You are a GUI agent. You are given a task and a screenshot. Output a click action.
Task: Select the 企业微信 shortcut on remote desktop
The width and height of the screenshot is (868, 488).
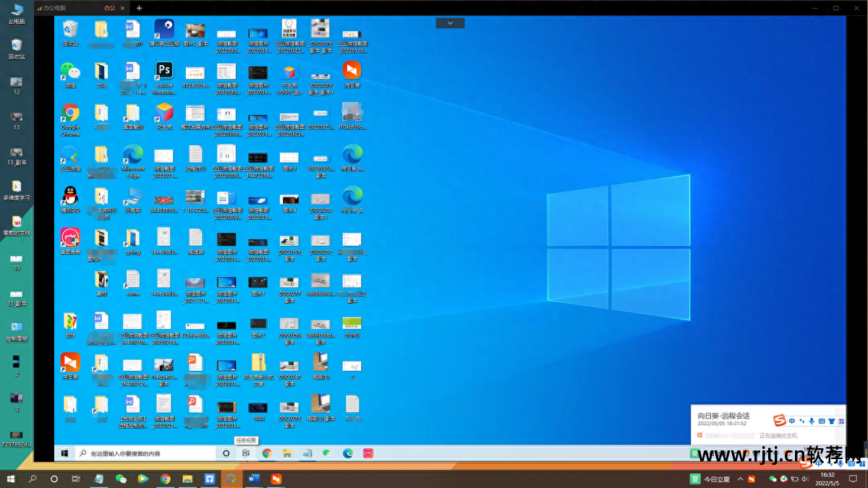click(x=70, y=158)
